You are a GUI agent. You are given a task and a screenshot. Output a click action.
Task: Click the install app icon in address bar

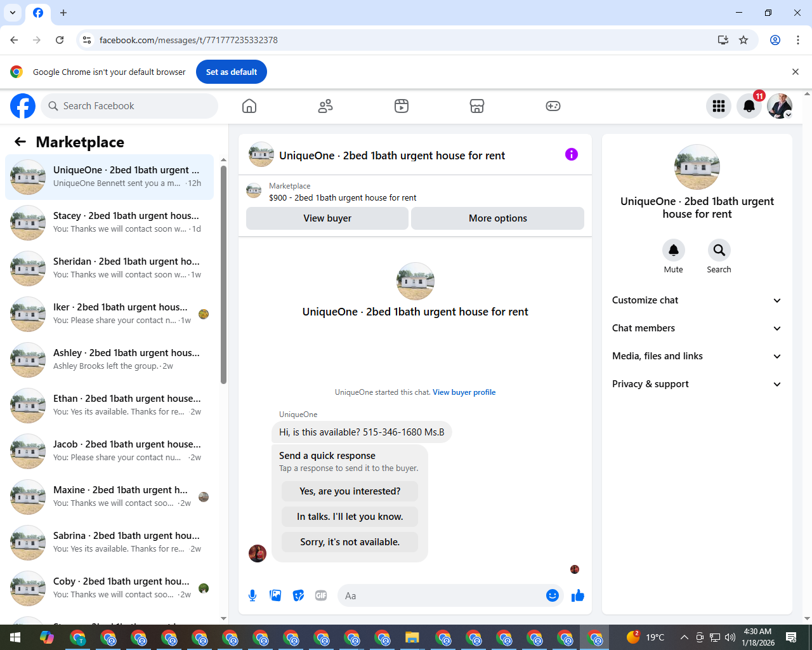[x=723, y=40]
